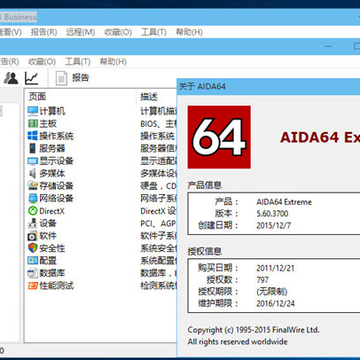Viewport: 360px width, 360px height.
Task: Select the 设备 devices icon
Action: click(x=33, y=223)
